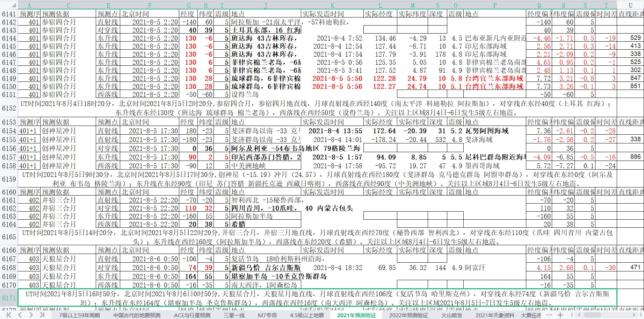This screenshot has height=319, width=644.
Task: Select column J header
Action: coord(266,5)
